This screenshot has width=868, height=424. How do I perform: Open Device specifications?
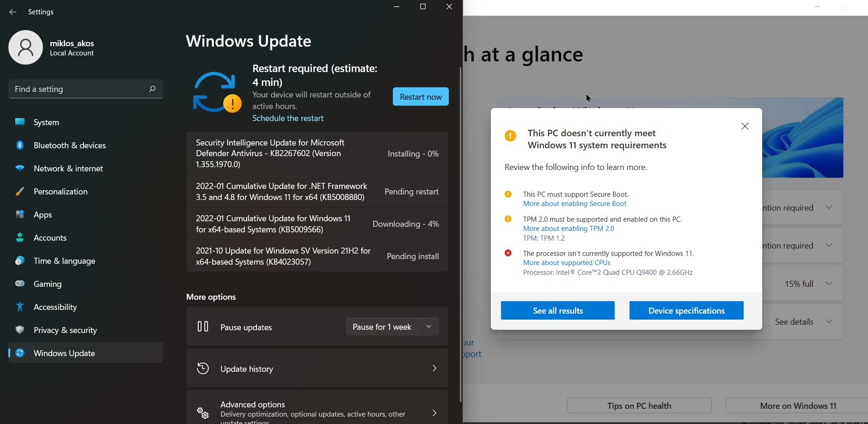pyautogui.click(x=686, y=310)
